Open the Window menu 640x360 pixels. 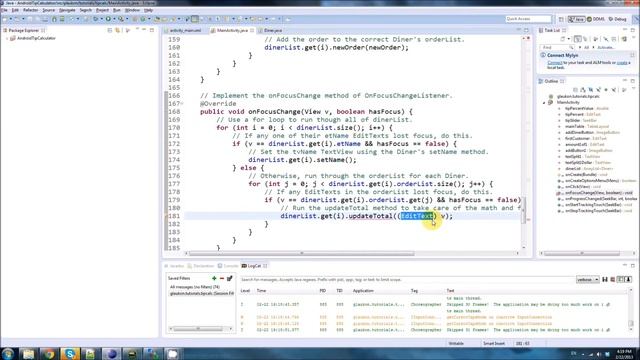click(x=132, y=10)
